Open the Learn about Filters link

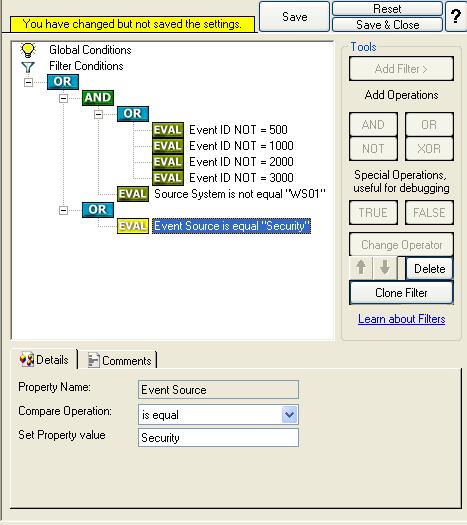click(x=401, y=319)
